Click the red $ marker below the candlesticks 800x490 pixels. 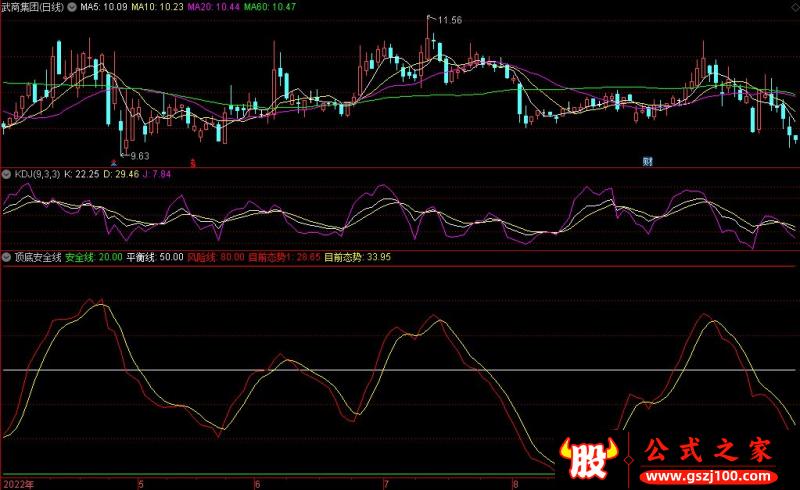[193, 161]
